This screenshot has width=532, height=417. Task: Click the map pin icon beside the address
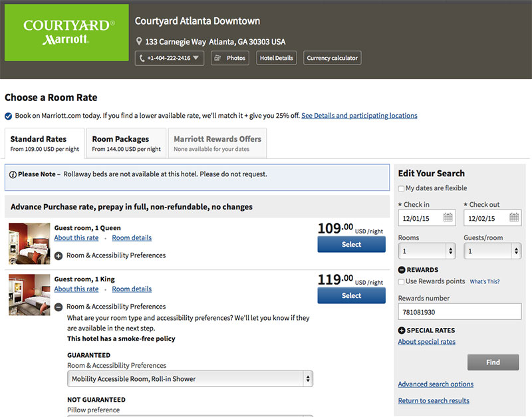click(x=139, y=41)
